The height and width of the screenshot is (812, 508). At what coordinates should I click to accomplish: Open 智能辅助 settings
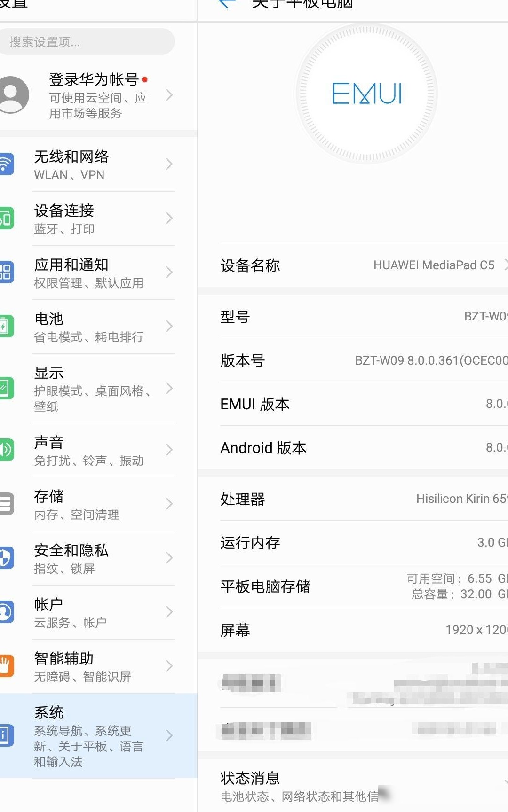pyautogui.click(x=98, y=666)
